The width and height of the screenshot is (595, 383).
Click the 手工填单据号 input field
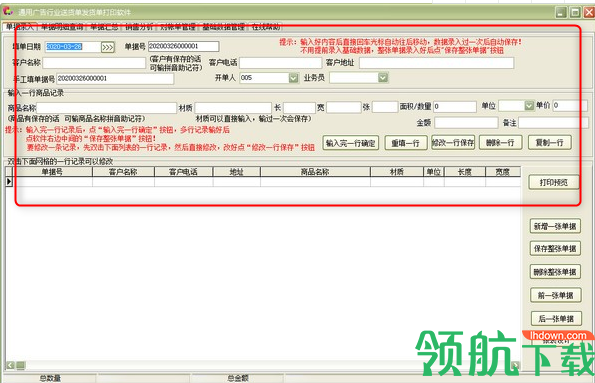(115, 79)
